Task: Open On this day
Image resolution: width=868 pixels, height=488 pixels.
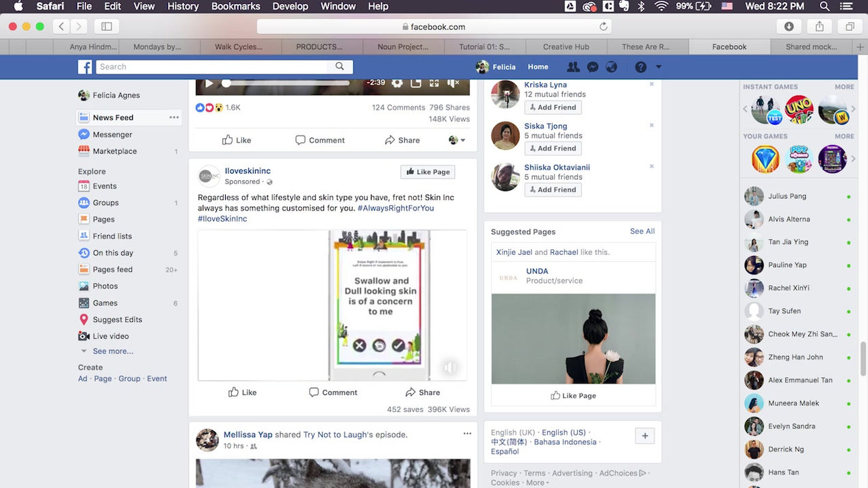Action: click(113, 253)
